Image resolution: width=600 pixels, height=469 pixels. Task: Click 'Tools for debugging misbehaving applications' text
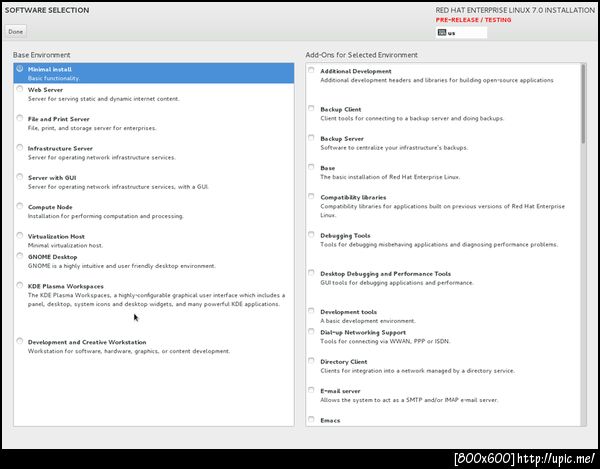click(439, 245)
